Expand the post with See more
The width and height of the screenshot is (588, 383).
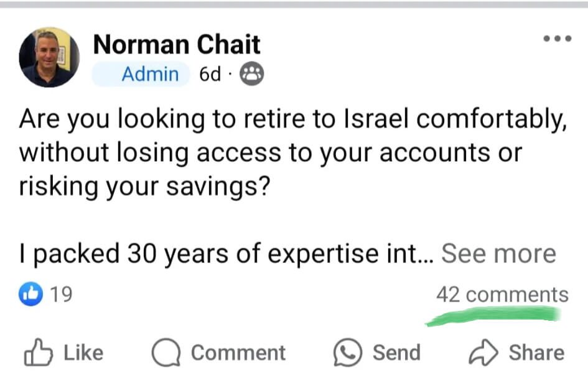point(498,254)
